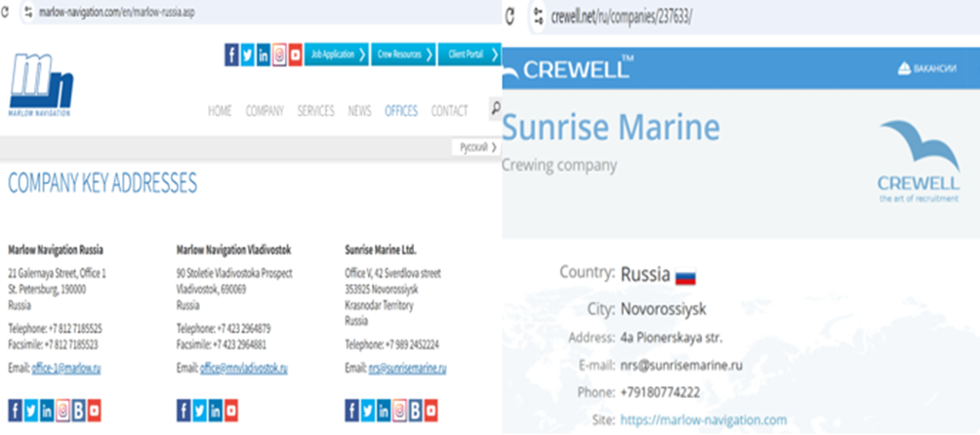The width and height of the screenshot is (980, 435).
Task: Open the LinkedIn icon in the Marlow header
Action: pyautogui.click(x=264, y=55)
